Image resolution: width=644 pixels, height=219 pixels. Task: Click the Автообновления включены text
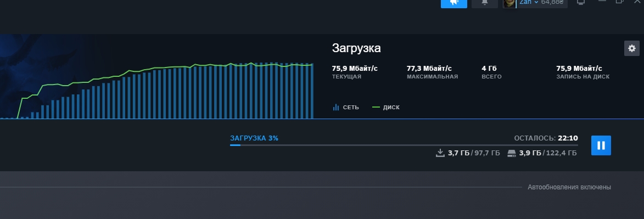point(569,187)
